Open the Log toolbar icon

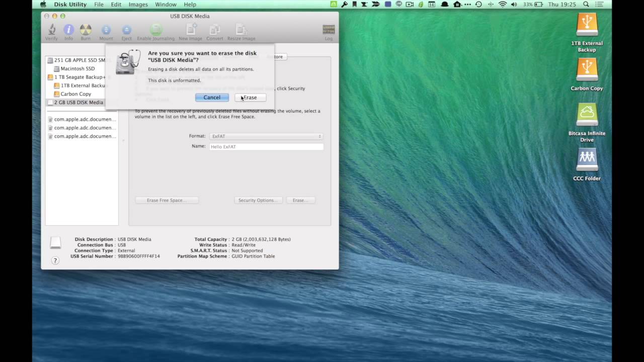coord(329,30)
